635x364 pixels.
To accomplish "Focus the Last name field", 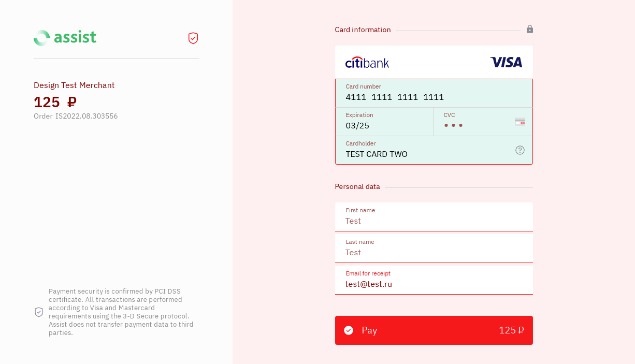I will [x=434, y=252].
